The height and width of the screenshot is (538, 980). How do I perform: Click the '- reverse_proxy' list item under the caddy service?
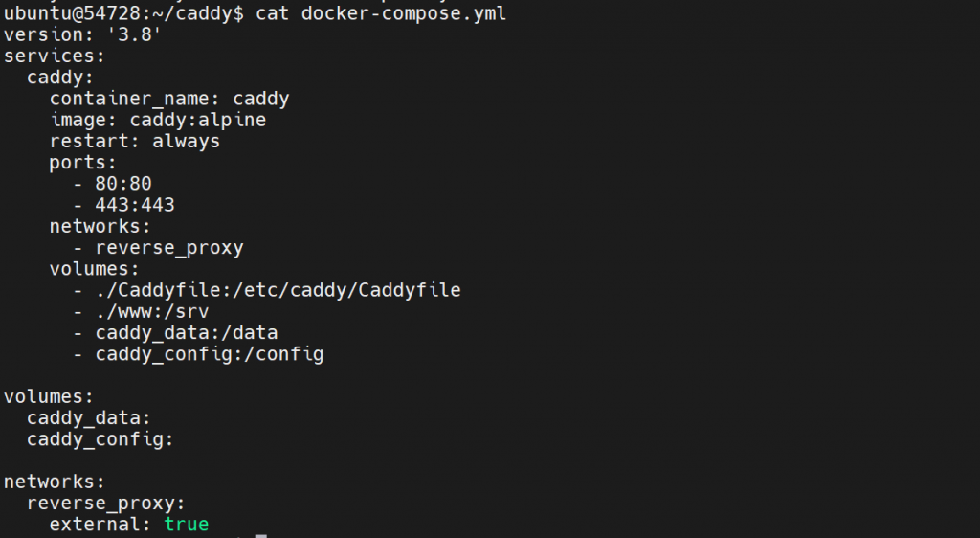coord(158,248)
